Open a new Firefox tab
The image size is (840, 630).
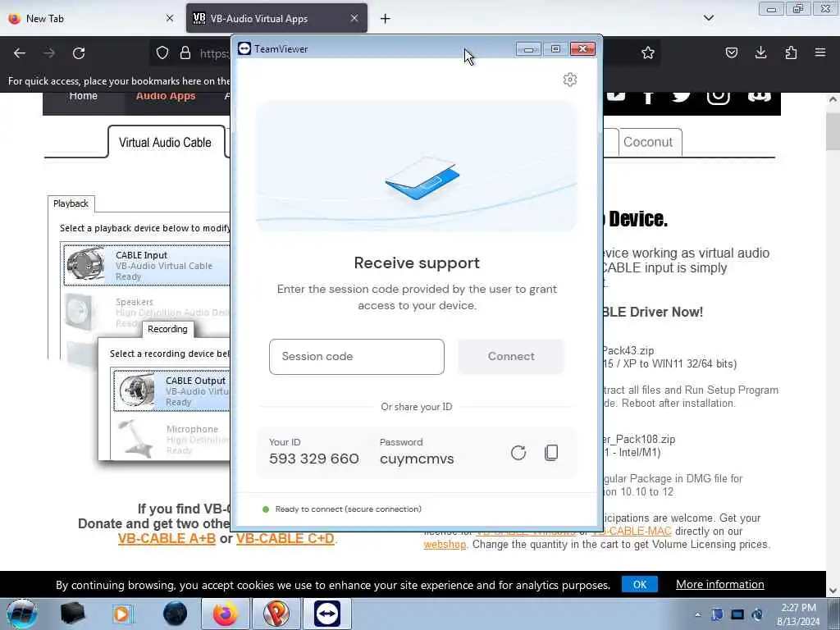386,19
